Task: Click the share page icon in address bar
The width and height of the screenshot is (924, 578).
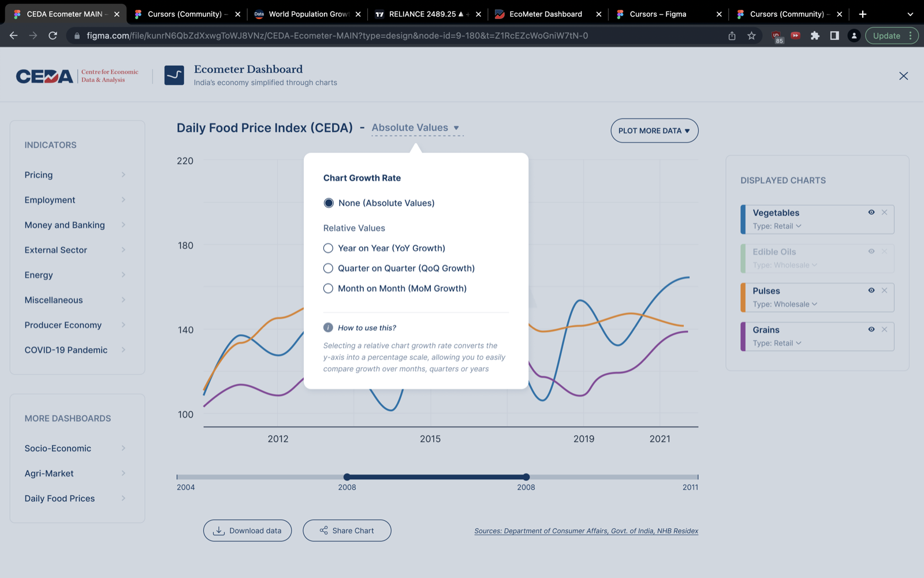Action: (732, 36)
